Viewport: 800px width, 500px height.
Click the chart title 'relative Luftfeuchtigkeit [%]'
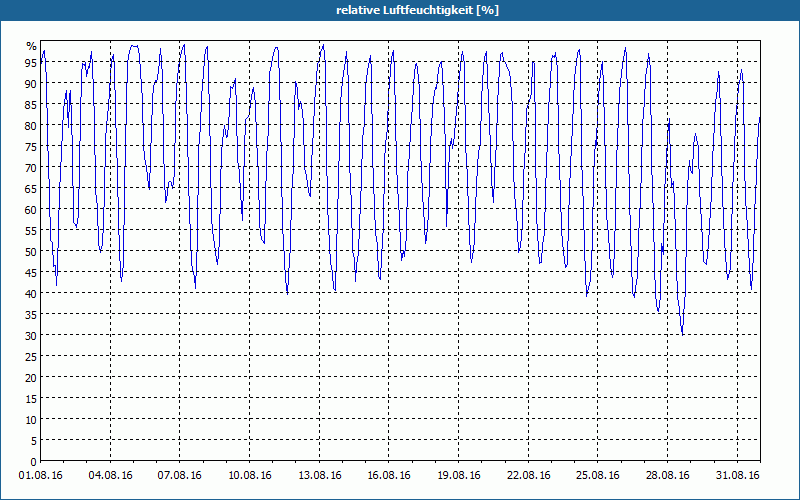[x=417, y=10]
